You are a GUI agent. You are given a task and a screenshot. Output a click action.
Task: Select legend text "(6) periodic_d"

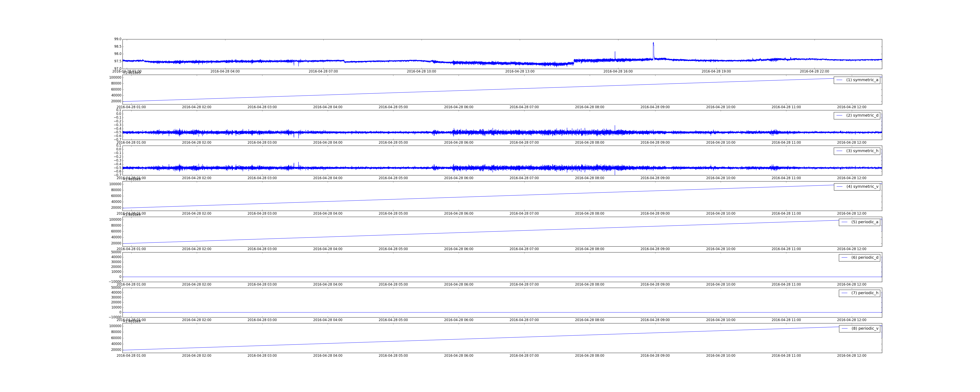(x=865, y=258)
